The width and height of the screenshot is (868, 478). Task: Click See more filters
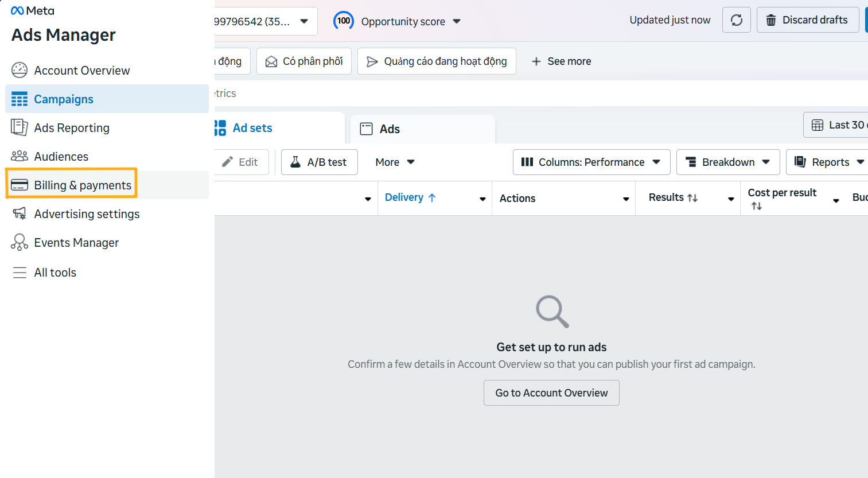click(x=561, y=61)
